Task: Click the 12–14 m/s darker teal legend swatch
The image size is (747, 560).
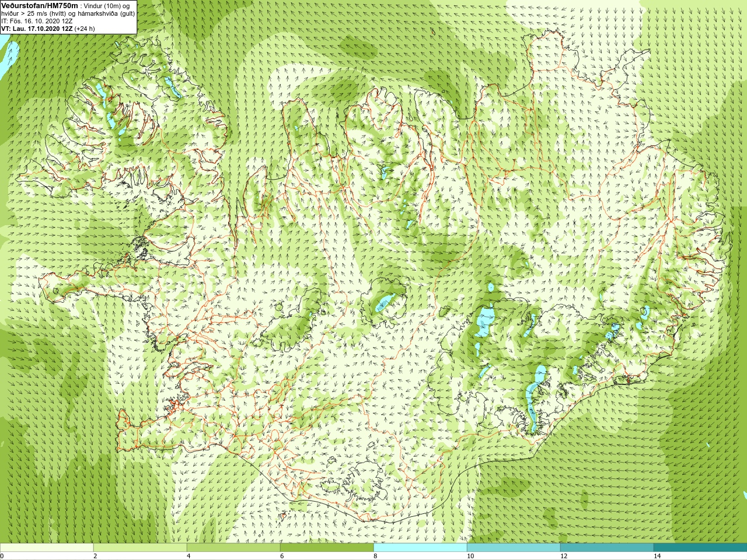Action: [607, 548]
